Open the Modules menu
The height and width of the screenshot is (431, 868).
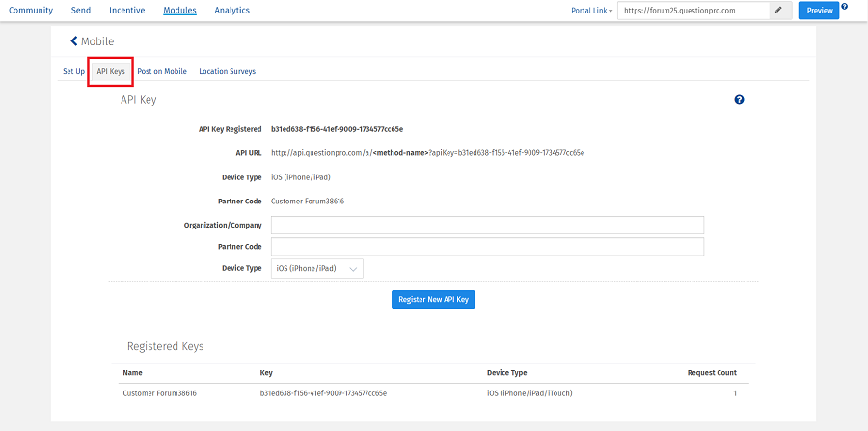[x=179, y=11]
